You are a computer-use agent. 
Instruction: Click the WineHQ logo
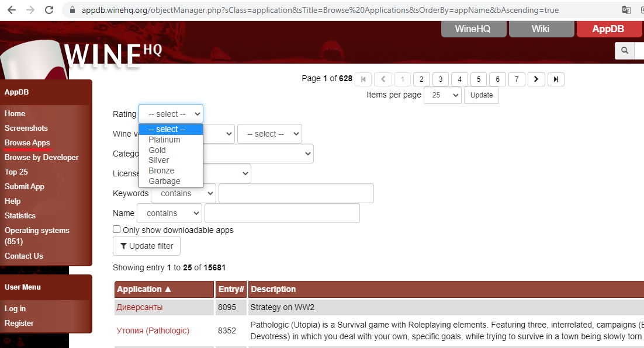click(x=111, y=55)
